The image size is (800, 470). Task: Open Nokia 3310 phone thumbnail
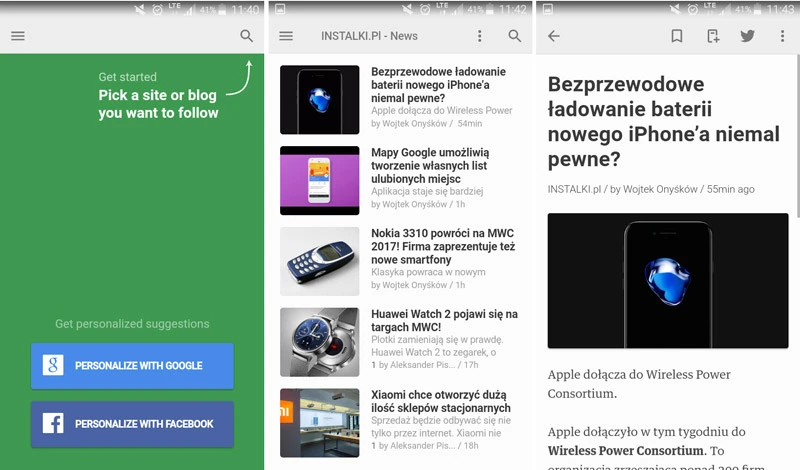(319, 261)
